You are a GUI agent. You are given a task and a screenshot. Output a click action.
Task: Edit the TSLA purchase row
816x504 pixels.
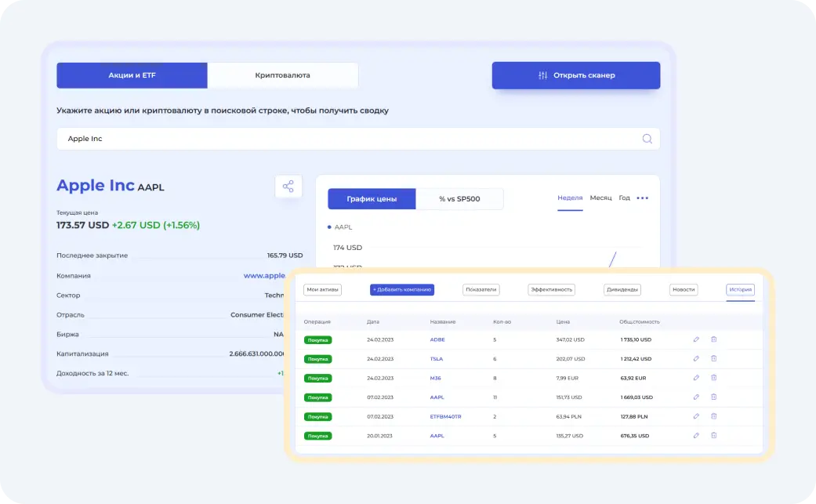tap(696, 359)
